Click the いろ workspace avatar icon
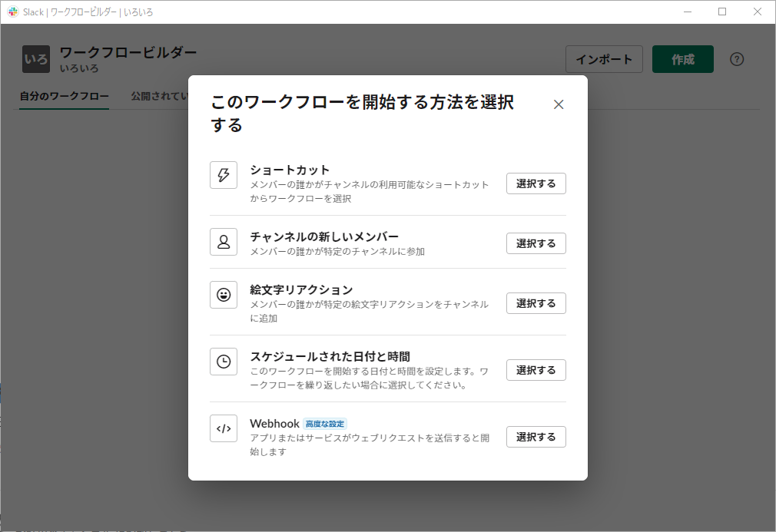 pos(35,58)
